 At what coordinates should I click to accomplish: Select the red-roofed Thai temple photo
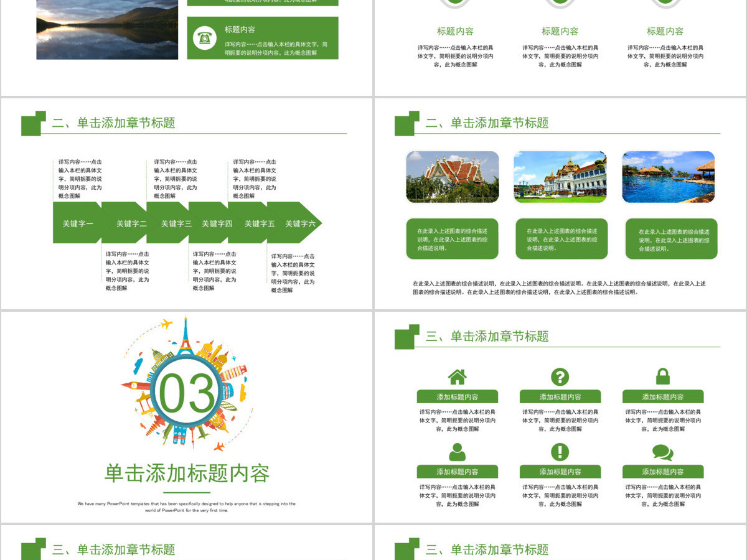tap(453, 177)
